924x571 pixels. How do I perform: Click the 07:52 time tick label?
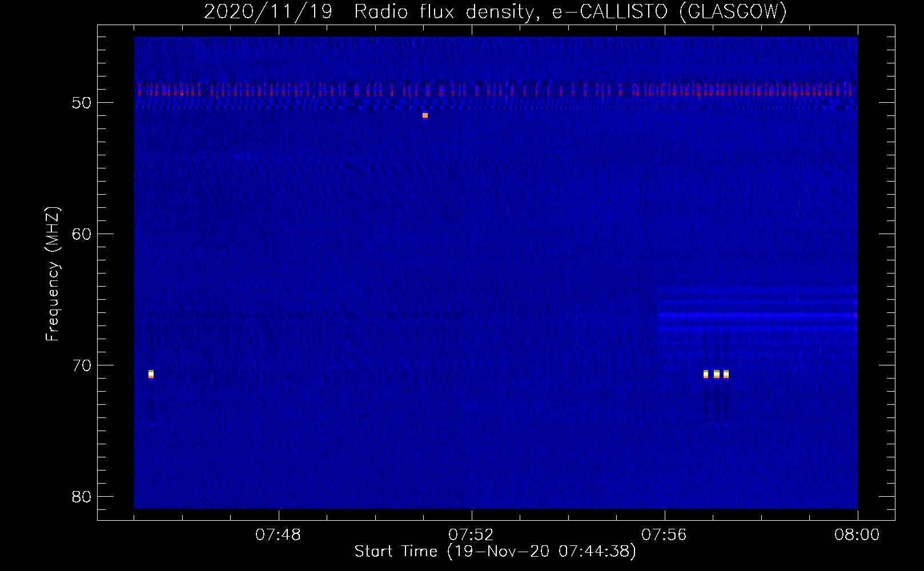tap(471, 534)
